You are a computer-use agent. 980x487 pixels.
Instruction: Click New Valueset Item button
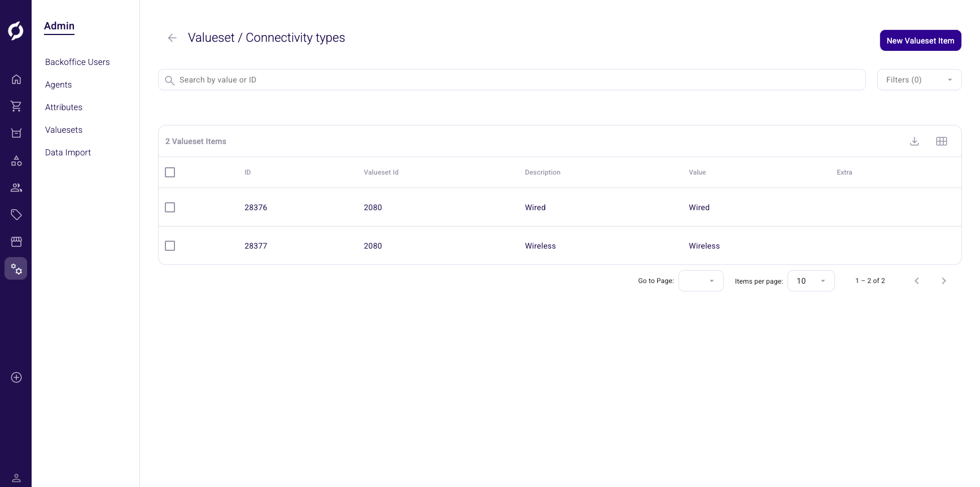click(x=920, y=41)
